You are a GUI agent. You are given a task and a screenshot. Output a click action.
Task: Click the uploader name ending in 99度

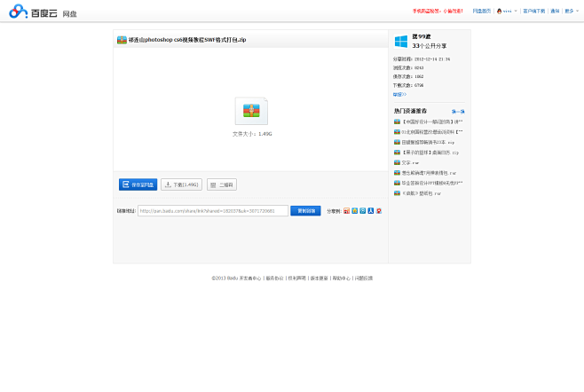click(422, 36)
